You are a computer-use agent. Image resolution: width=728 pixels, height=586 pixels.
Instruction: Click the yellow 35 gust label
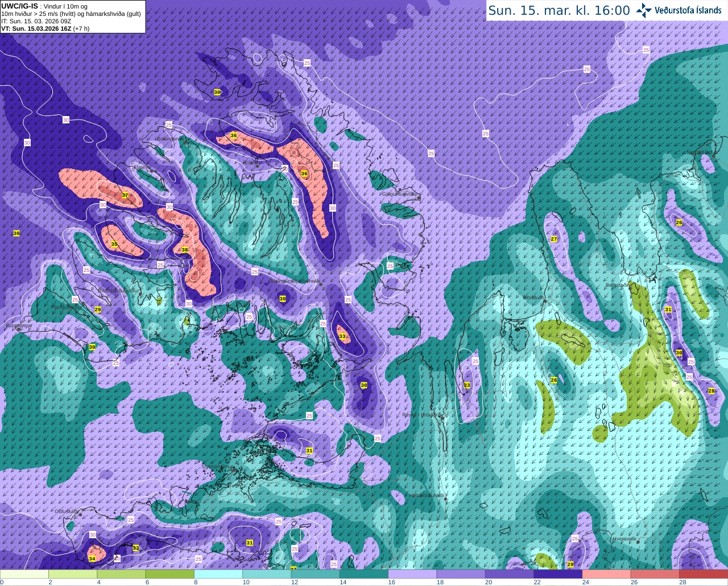tap(114, 244)
